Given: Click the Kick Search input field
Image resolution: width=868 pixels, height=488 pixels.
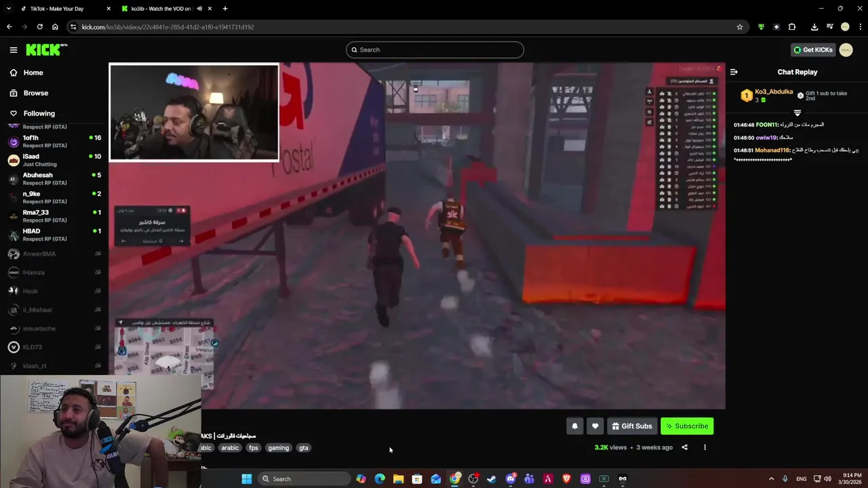Looking at the screenshot, I should [x=435, y=49].
